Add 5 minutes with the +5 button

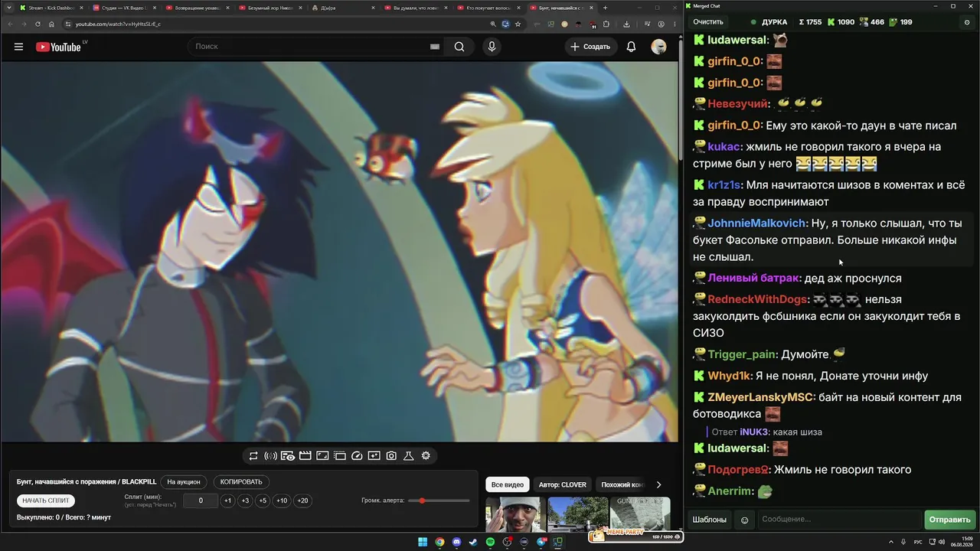(x=263, y=500)
